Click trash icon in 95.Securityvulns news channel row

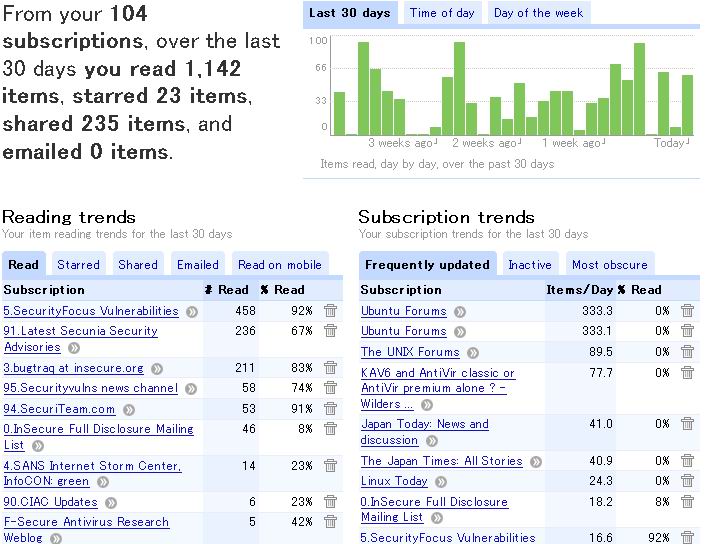tap(330, 387)
